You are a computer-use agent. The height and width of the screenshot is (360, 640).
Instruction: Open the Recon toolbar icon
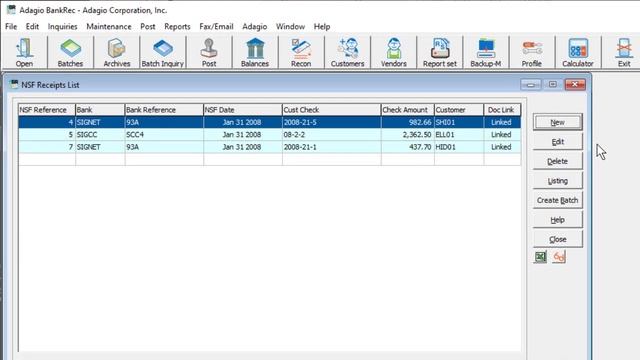point(301,52)
